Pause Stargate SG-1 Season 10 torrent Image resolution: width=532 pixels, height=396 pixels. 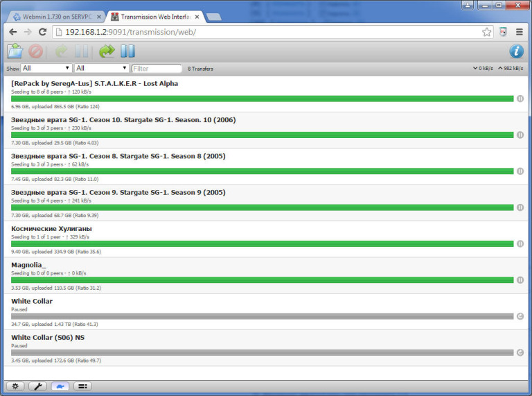[520, 135]
